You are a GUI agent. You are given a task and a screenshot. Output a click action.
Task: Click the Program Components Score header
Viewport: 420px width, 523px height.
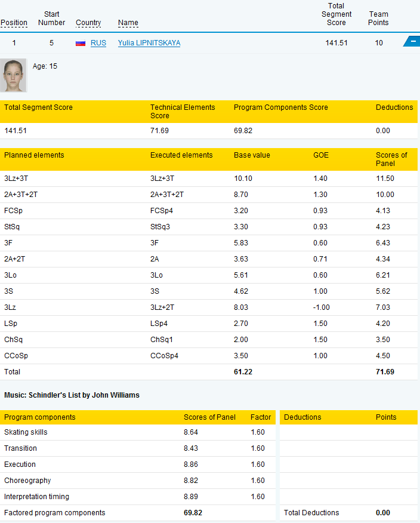(280, 107)
